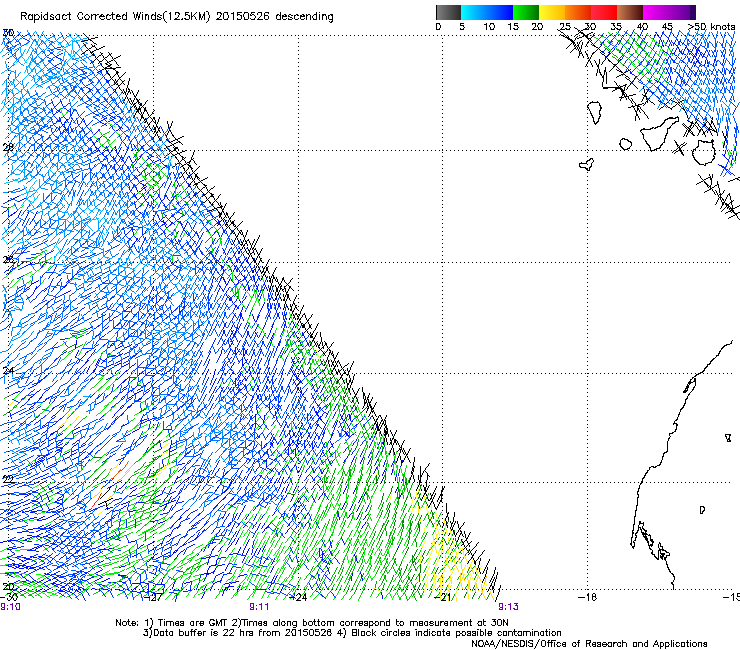Viewport: 740px width, 650px height.
Task: Click the green 15–20 knots legend segment
Action: 526,12
